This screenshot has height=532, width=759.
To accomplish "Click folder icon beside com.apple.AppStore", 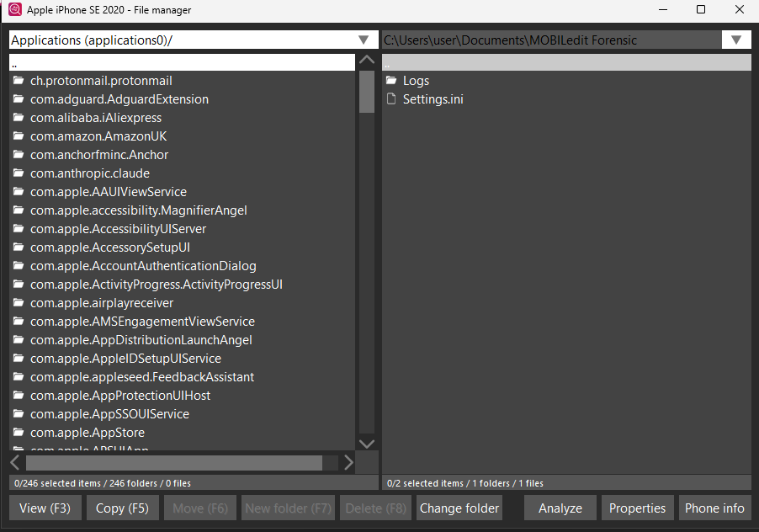I will 19,433.
